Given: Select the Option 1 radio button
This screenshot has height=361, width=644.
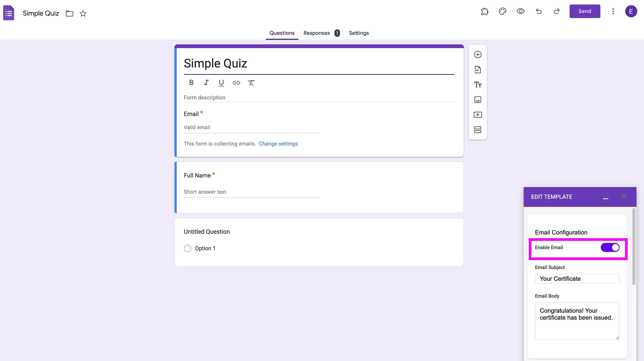Looking at the screenshot, I should click(187, 248).
